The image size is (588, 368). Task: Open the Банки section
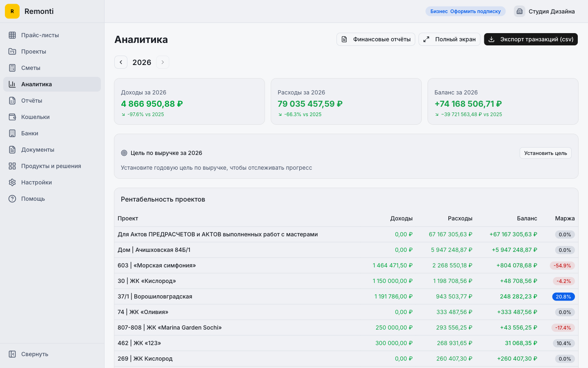point(29,133)
